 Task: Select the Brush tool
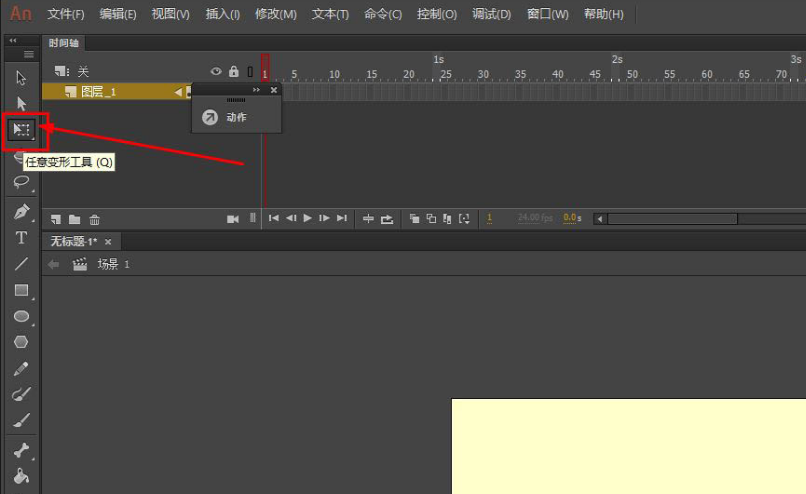click(x=21, y=420)
